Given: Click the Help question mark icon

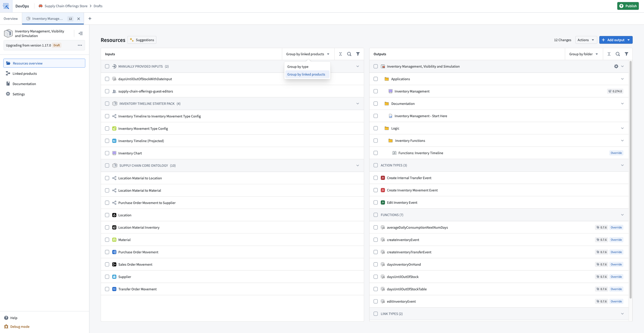Looking at the screenshot, I should (x=6, y=318).
